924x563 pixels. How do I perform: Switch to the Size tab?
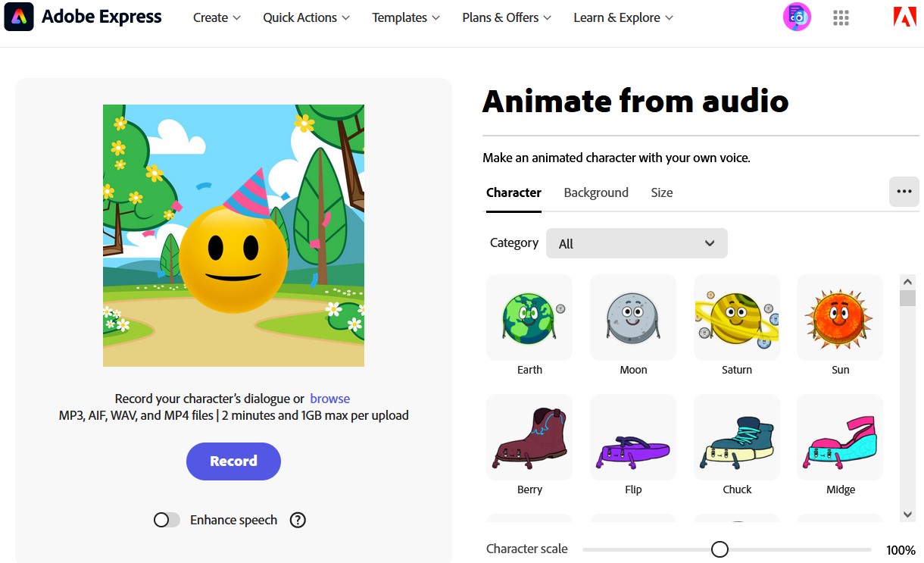[662, 192]
